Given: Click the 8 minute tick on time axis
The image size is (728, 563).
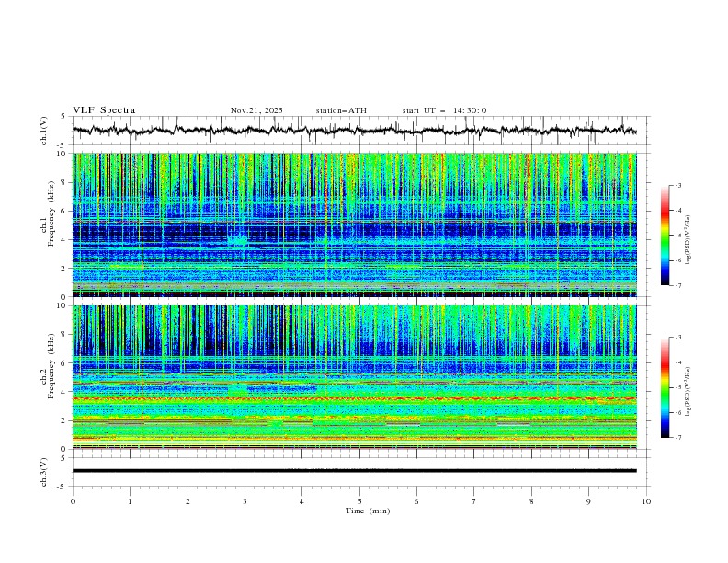Looking at the screenshot, I should [x=531, y=500].
